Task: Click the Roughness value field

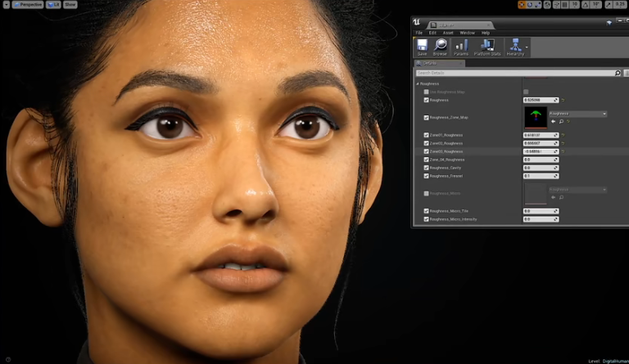Action: click(541, 100)
